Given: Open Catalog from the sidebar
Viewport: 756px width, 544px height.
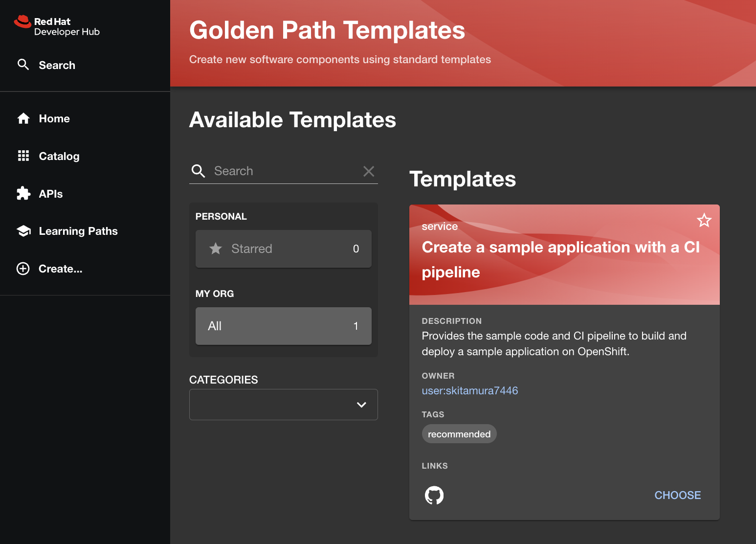Looking at the screenshot, I should 85,156.
